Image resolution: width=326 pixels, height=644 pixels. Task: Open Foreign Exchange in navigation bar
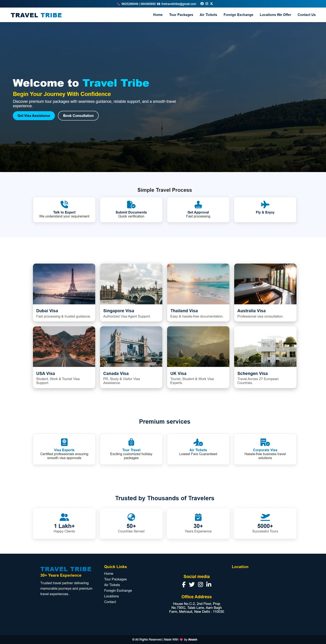(238, 15)
